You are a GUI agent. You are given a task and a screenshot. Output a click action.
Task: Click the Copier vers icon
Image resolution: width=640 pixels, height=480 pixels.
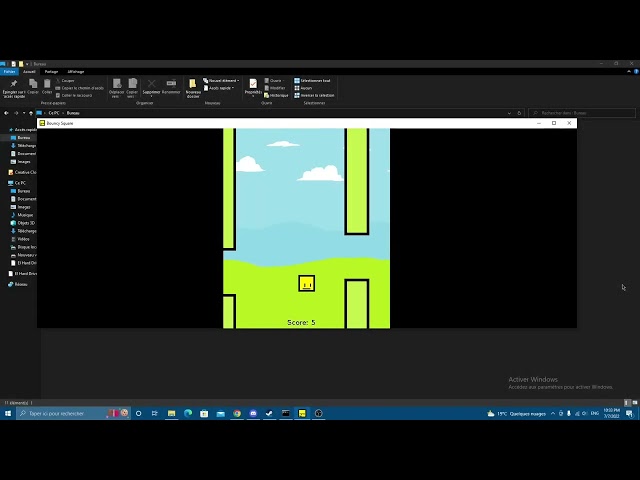point(132,83)
